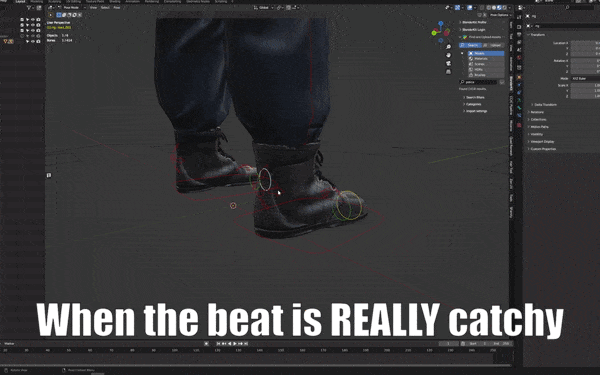The width and height of the screenshot is (600, 375).
Task: Select the BlenderKit Upload tab
Action: pos(494,45)
